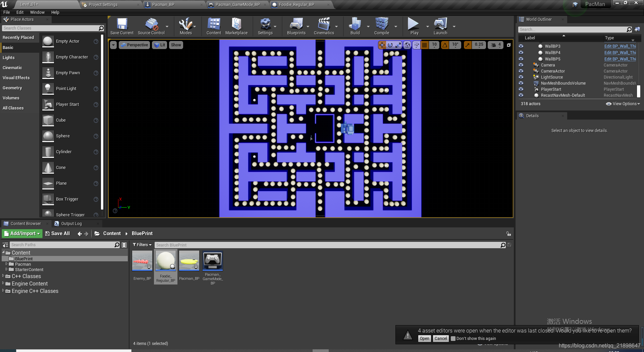The width and height of the screenshot is (644, 352).
Task: Toggle visibility of WallBP5 in Outliner
Action: tap(521, 59)
